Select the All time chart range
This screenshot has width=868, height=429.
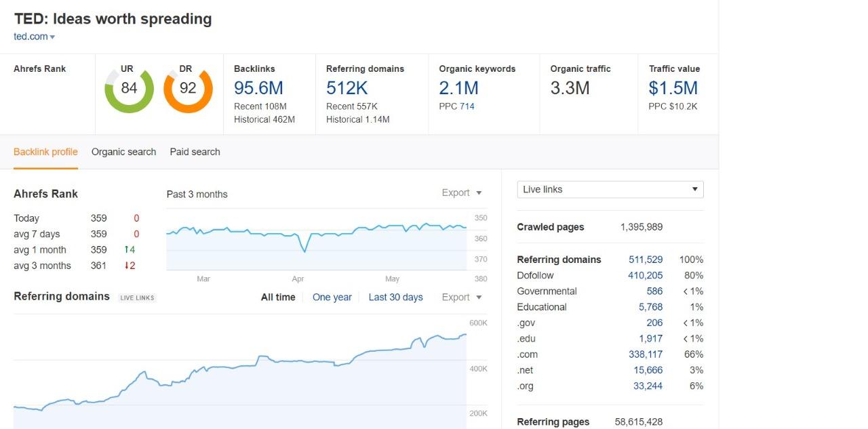(278, 297)
